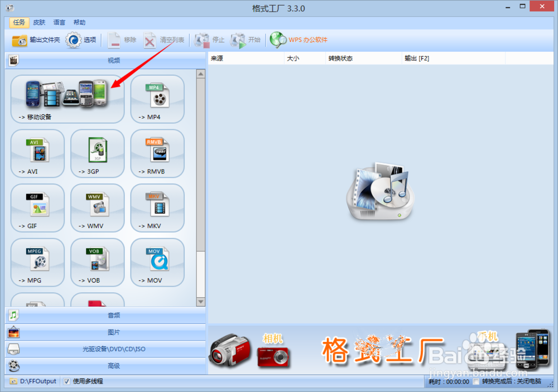Choose the VOB conversion icon

pyautogui.click(x=98, y=263)
